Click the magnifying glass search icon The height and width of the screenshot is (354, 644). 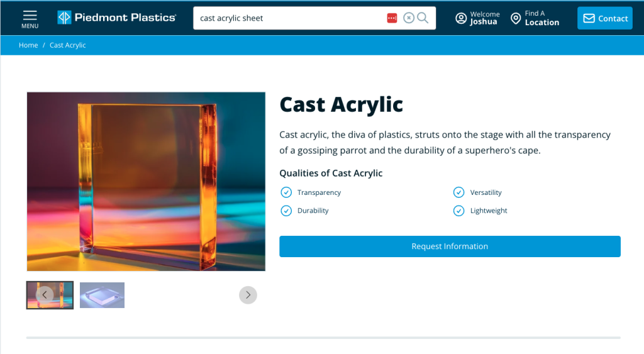[423, 18]
